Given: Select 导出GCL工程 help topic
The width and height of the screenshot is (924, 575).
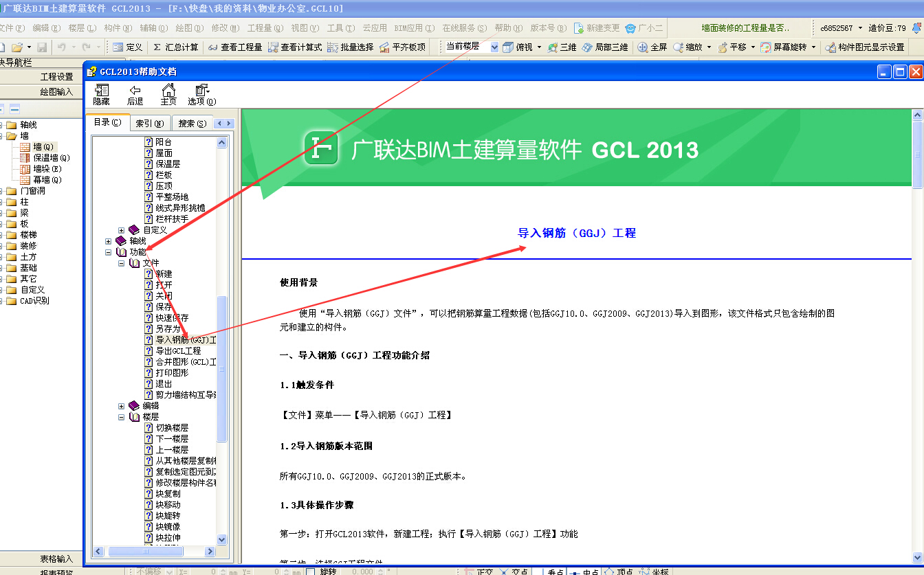Looking at the screenshot, I should 178,351.
